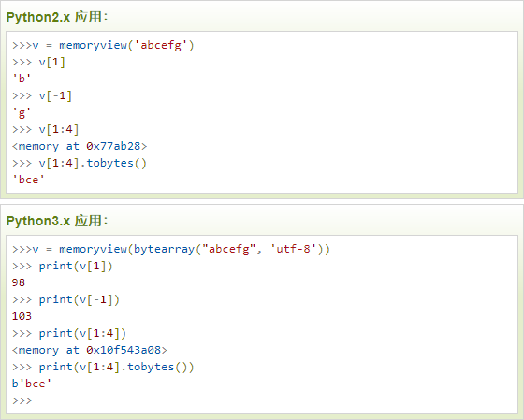
Task: Click the memoryview(bytearray(...)) line
Action: [x=170, y=249]
